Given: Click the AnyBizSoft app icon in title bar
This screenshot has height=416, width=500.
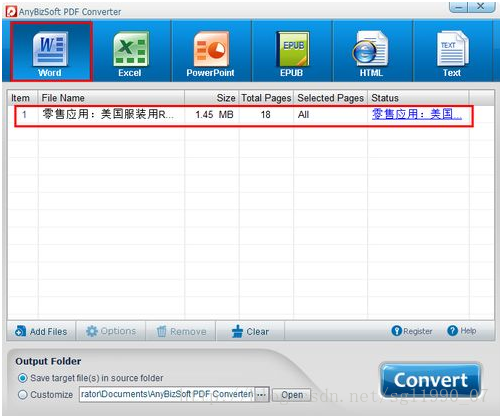Looking at the screenshot, I should point(11,12).
